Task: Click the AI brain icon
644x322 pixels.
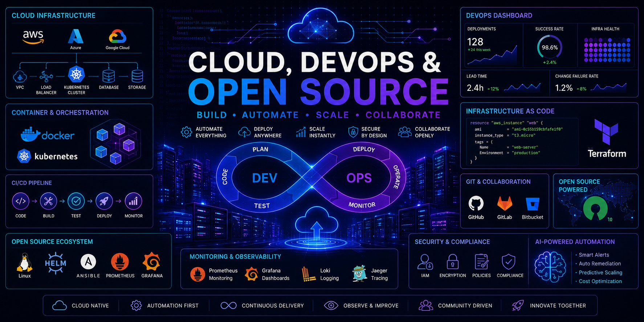Action: click(550, 267)
